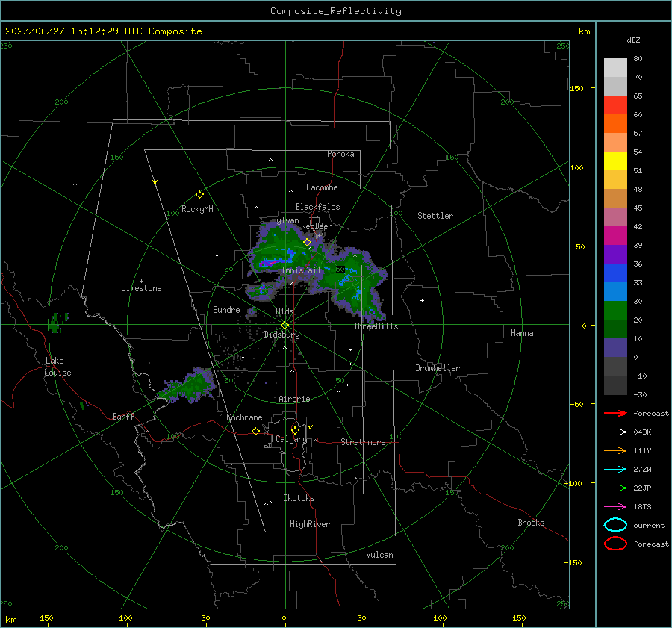Click the red forecast arrow in legend

[615, 413]
